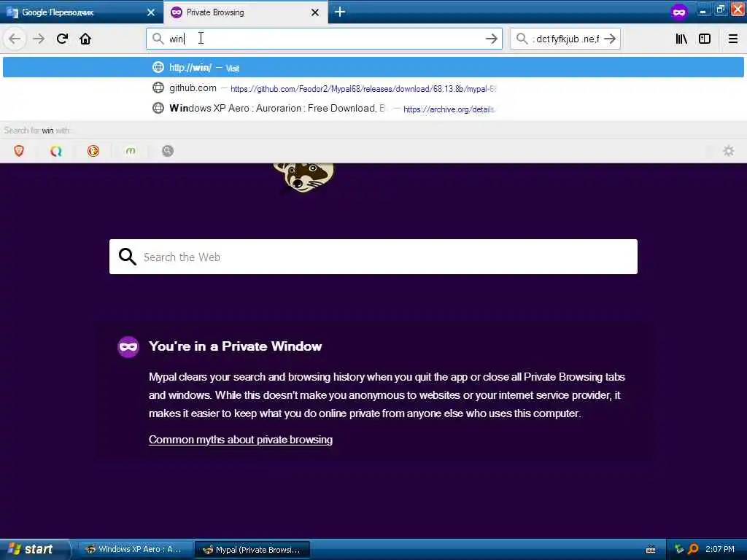Screen dimensions: 747x560
Task: Click the Go arrow in the address bar
Action: click(491, 39)
